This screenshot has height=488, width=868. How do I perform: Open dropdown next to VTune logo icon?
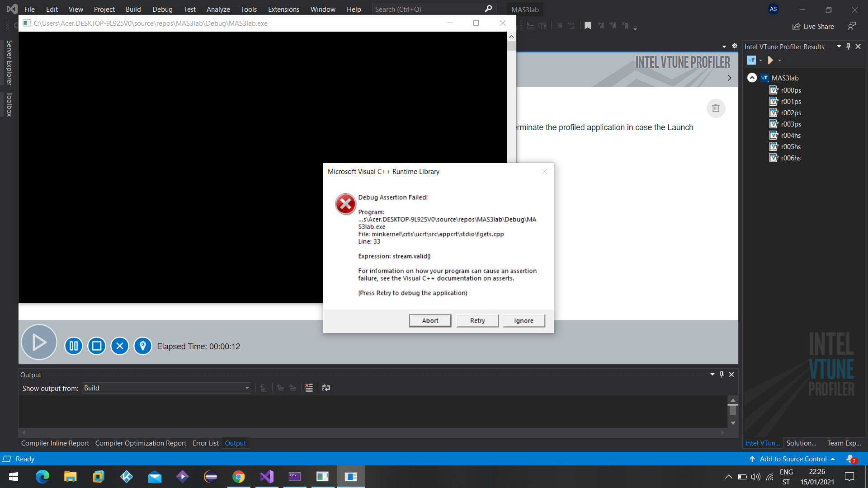pos(761,61)
